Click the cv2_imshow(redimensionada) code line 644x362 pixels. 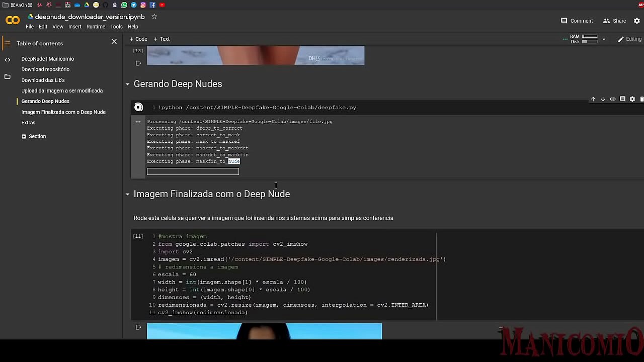pos(203,313)
